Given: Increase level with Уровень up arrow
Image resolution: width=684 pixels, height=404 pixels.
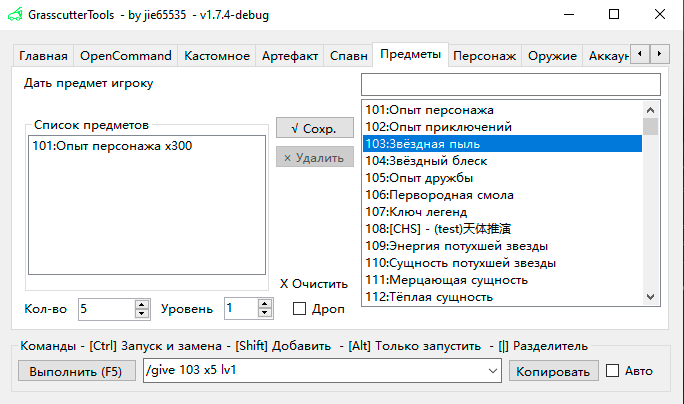Looking at the screenshot, I should point(264,304).
